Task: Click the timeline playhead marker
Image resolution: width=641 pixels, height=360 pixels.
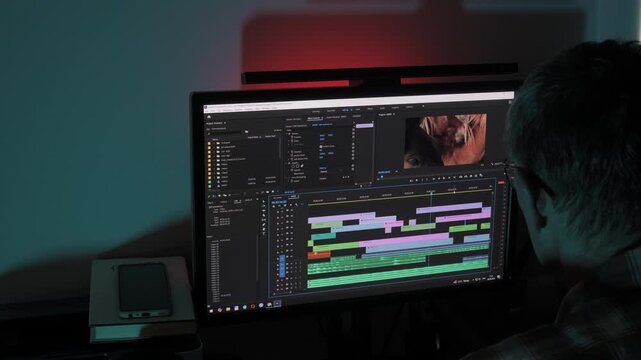Action: coord(430,192)
